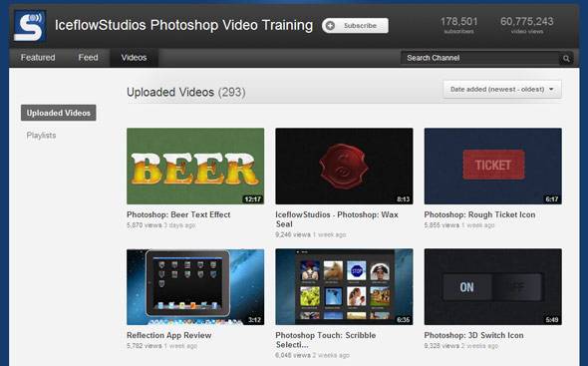Select the Videos tab

[134, 58]
